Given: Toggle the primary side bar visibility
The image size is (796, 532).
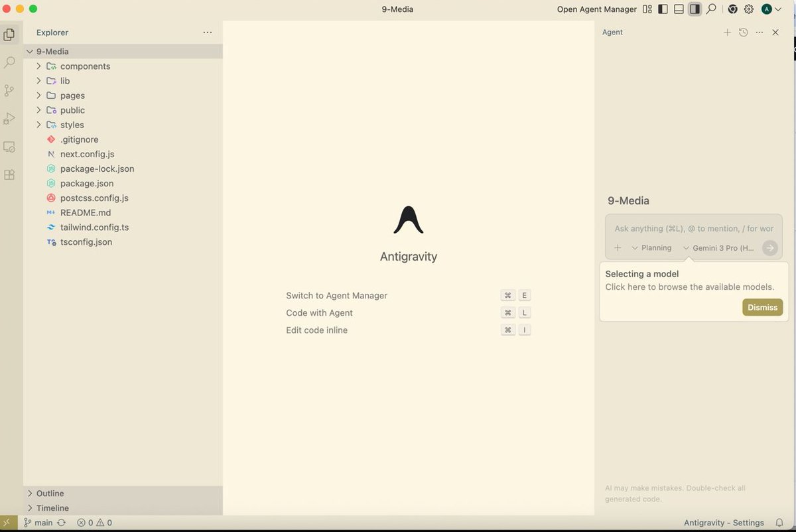Looking at the screenshot, I should 663,9.
